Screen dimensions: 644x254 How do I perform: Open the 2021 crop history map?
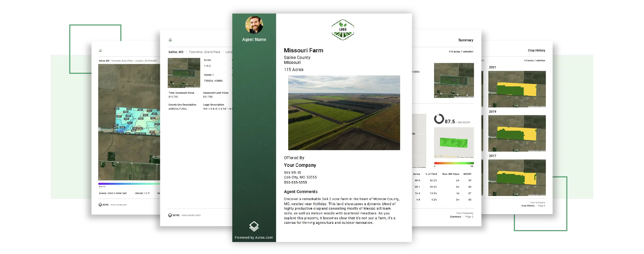click(x=517, y=89)
